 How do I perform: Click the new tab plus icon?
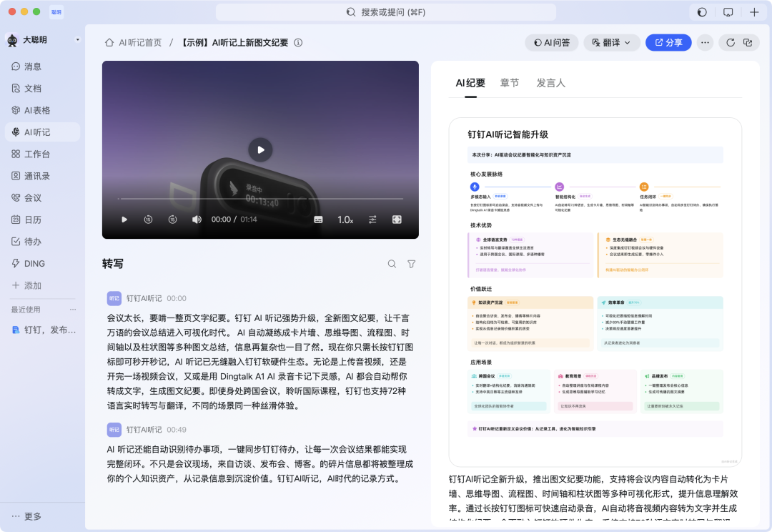pyautogui.click(x=754, y=12)
